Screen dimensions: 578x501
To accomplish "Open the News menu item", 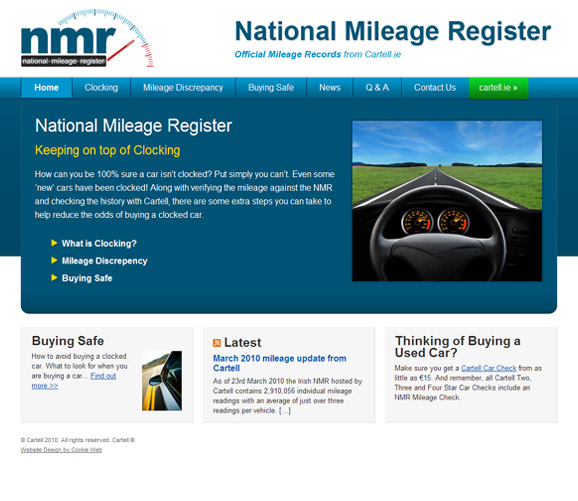I will [330, 88].
